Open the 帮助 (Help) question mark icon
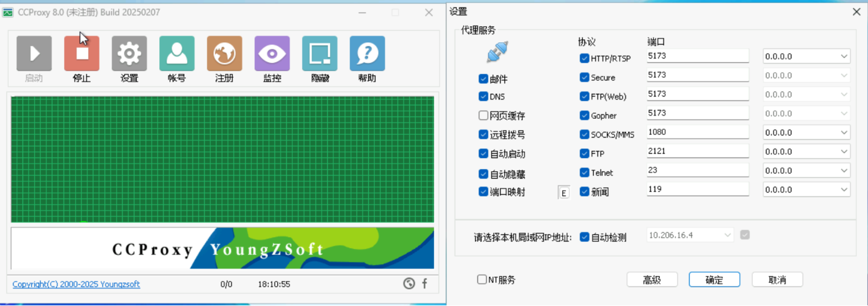Image resolution: width=868 pixels, height=306 pixels. [367, 53]
